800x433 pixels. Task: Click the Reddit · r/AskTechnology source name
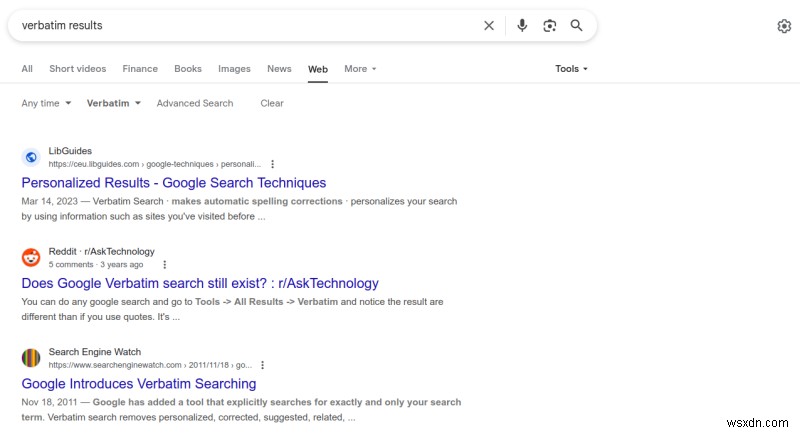click(102, 251)
